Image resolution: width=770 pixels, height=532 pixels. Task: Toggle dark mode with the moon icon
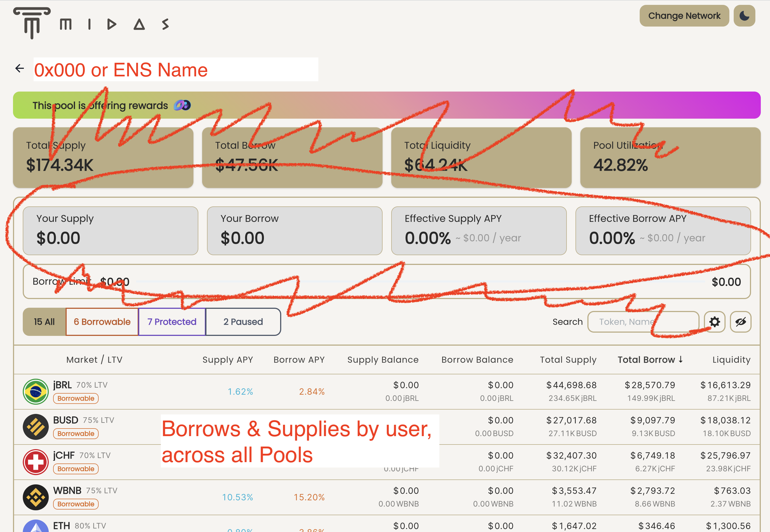744,15
